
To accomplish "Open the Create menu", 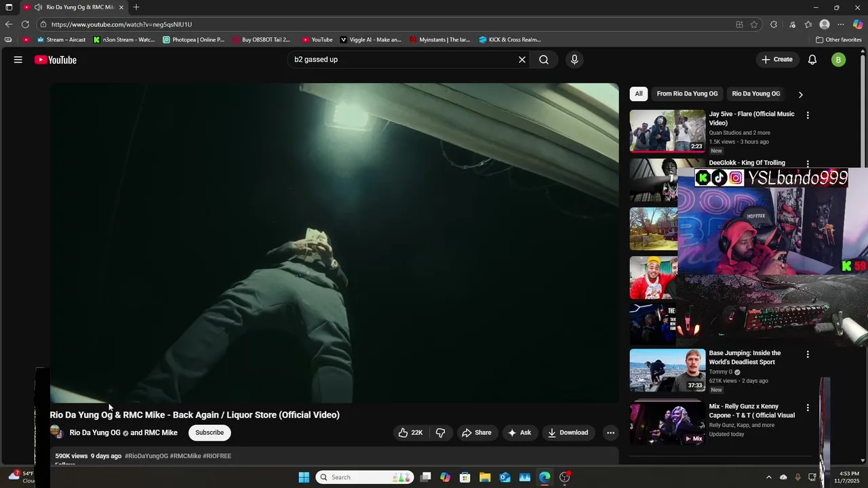I will click(777, 60).
